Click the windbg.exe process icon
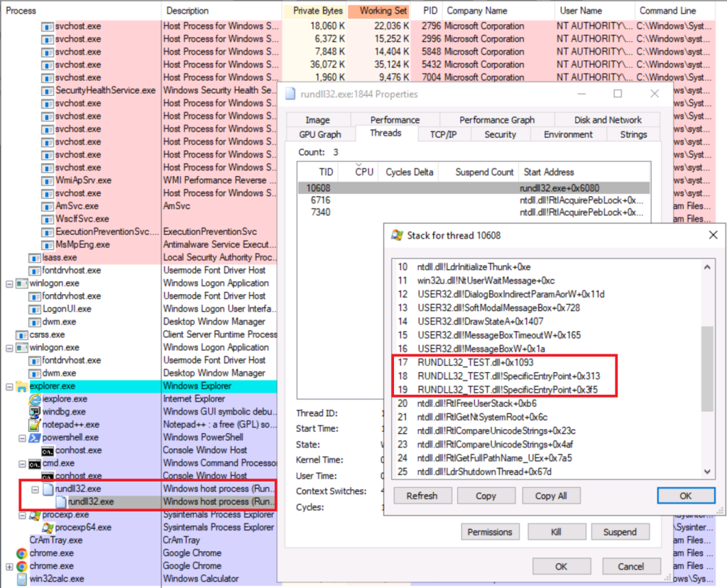Image resolution: width=727 pixels, height=588 pixels. coord(35,412)
